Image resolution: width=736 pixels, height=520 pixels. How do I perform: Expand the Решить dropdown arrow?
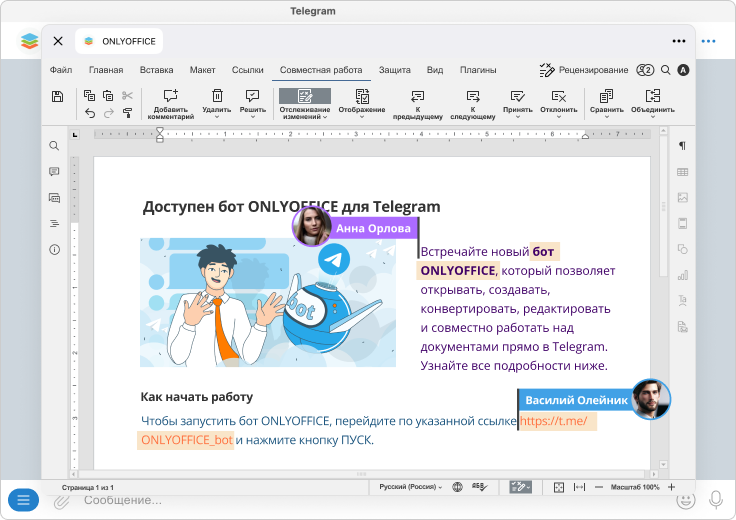pyautogui.click(x=253, y=117)
